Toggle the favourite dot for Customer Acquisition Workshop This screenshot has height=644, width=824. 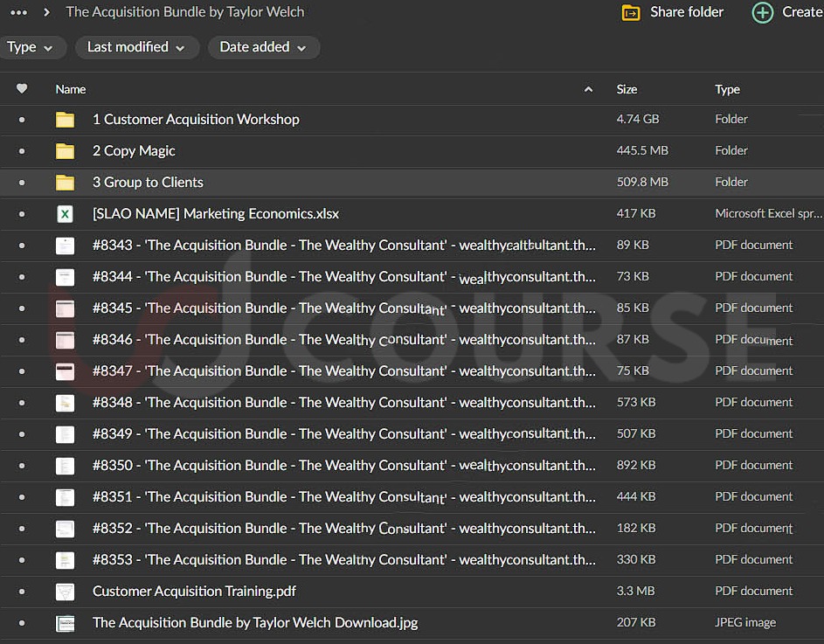pos(22,120)
